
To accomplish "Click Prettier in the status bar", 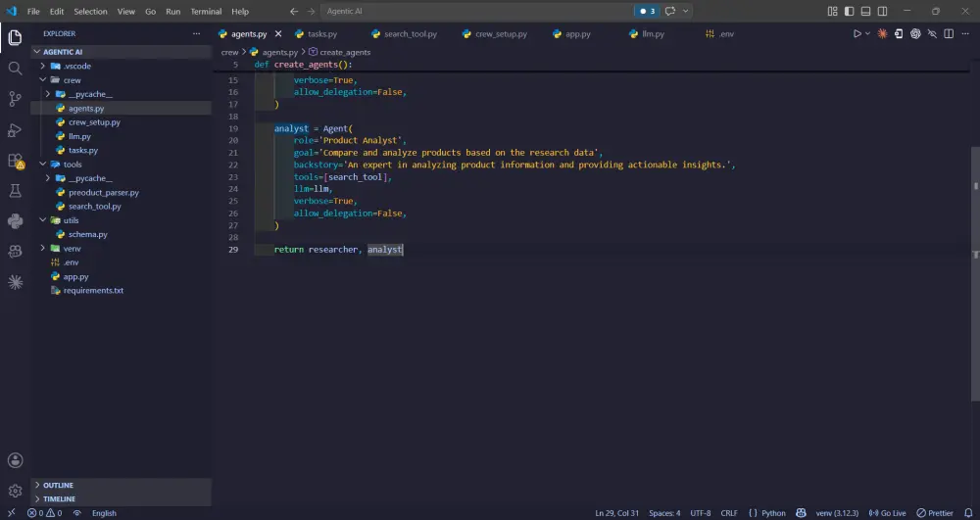I will point(934,513).
